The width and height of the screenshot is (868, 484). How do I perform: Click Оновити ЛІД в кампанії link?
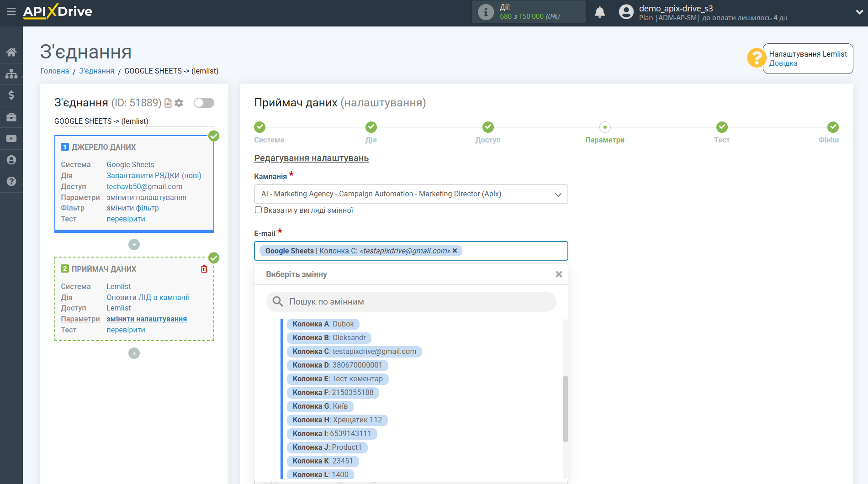click(148, 297)
